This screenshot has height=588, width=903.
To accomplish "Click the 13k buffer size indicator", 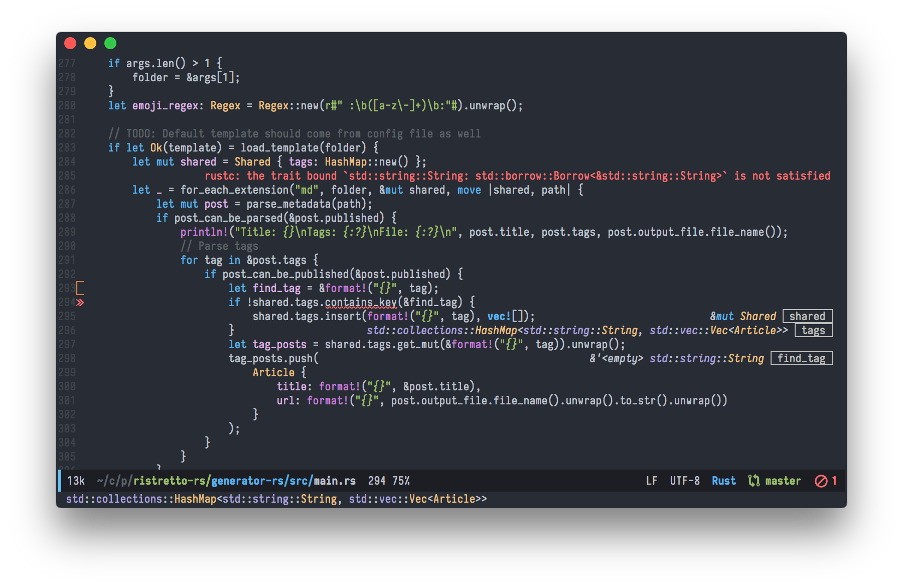I will coord(76,481).
